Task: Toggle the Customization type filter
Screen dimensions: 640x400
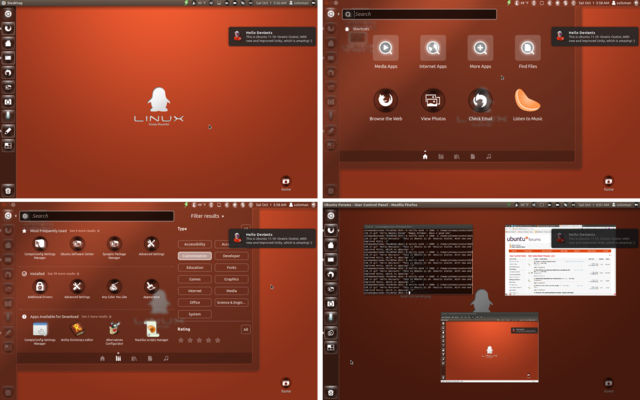Action: point(195,256)
